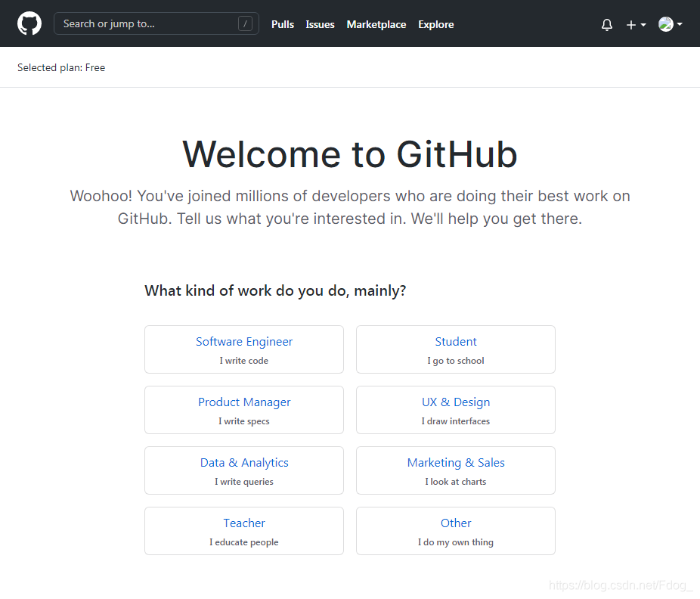Open the plus create-new dropdown

click(x=637, y=25)
